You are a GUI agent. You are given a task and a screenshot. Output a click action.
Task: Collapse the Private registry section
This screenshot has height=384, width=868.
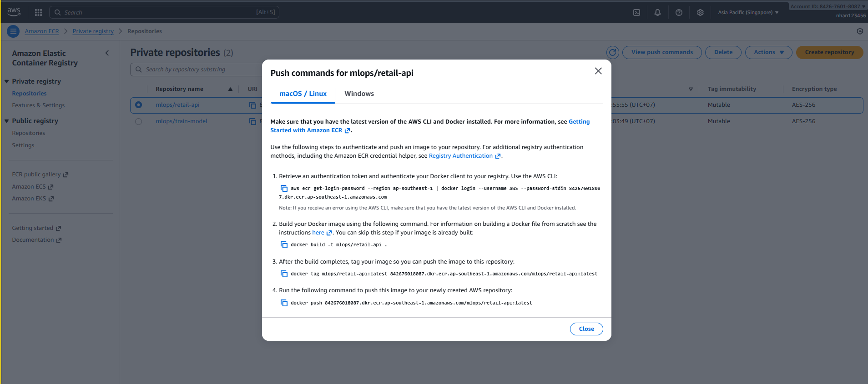click(7, 81)
